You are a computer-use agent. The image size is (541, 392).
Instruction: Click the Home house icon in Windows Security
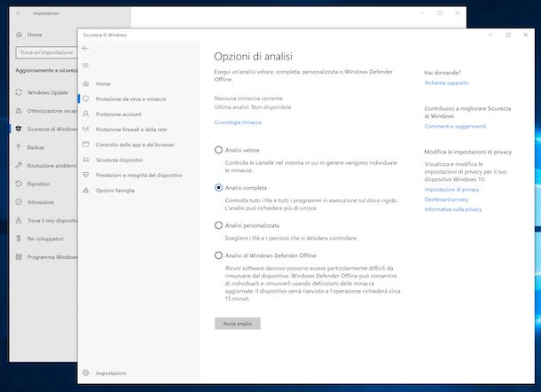[86, 83]
